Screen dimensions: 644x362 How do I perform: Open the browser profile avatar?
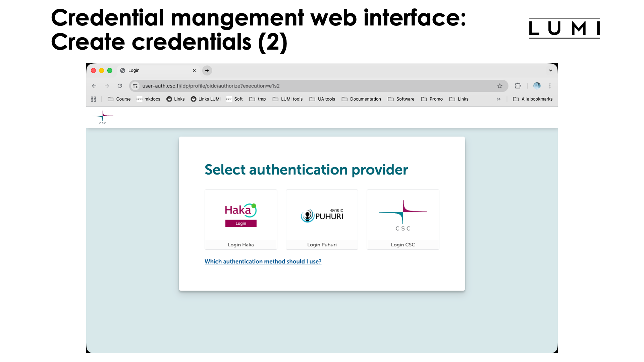[x=537, y=86]
